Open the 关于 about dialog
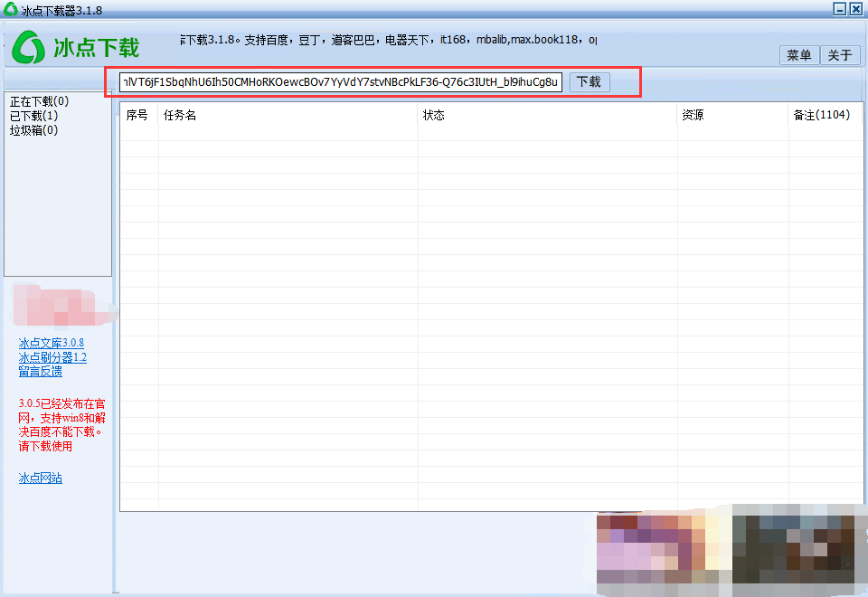 (840, 55)
